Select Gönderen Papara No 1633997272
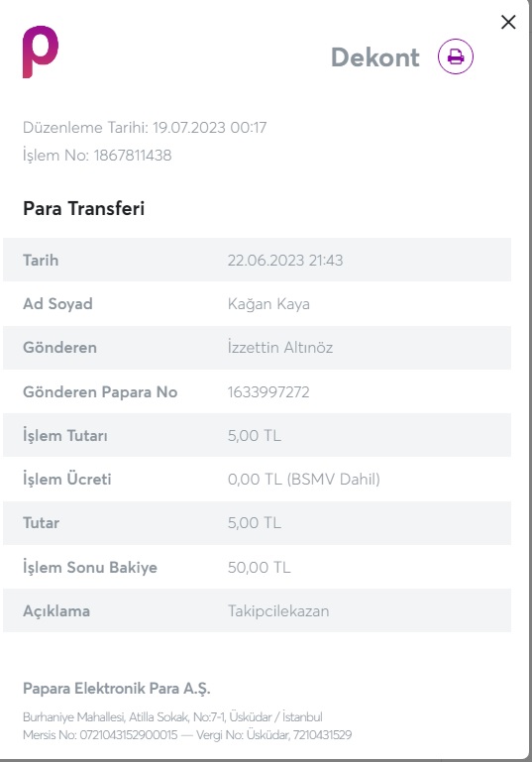Screen dimensions: 532x762 pyautogui.click(x=268, y=391)
